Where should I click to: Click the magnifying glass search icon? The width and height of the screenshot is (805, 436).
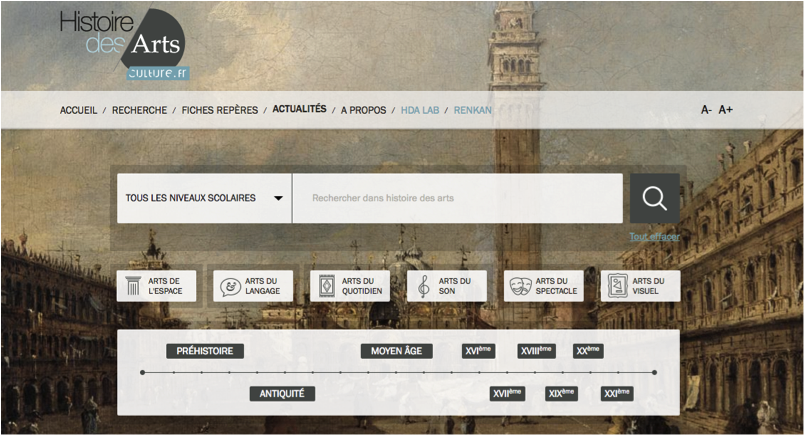[655, 198]
